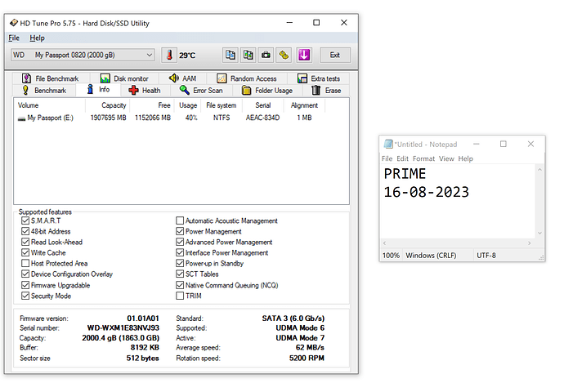Toggle the Device Configuration Overlay checkbox
Image resolution: width=564 pixels, height=392 pixels.
point(25,274)
